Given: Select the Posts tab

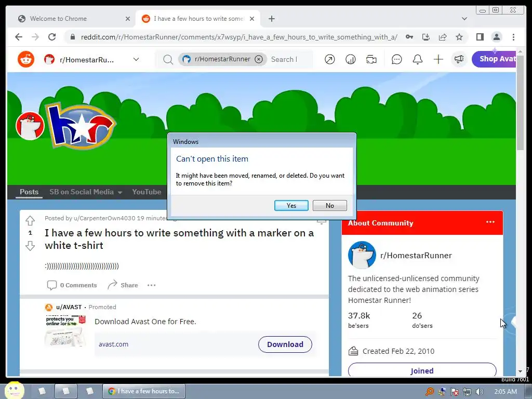Looking at the screenshot, I should coord(29,192).
